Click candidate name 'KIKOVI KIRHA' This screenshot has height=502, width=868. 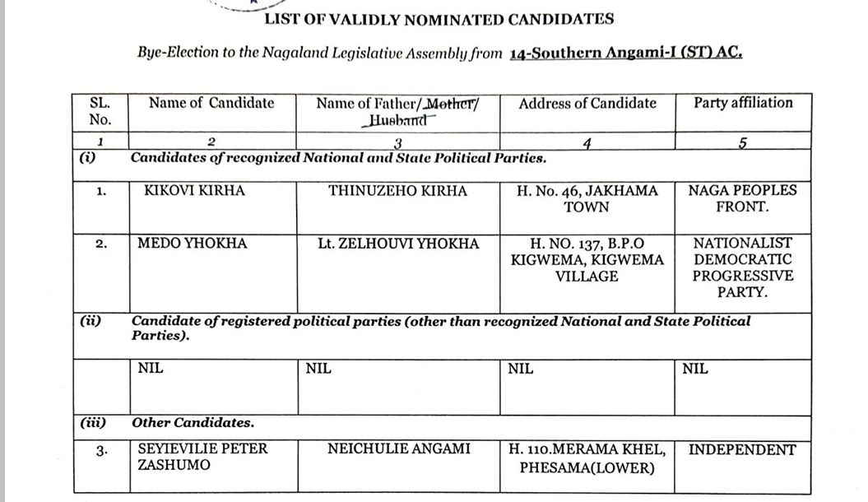[194, 191]
